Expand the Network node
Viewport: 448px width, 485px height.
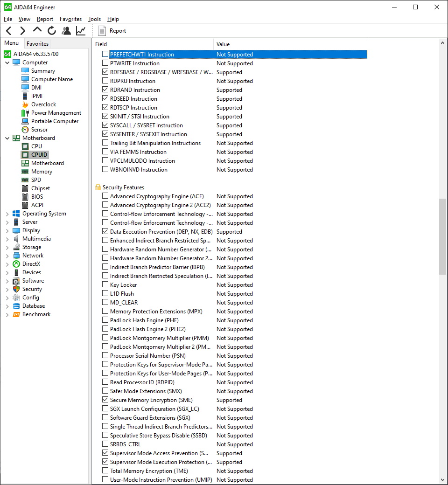[x=7, y=256]
